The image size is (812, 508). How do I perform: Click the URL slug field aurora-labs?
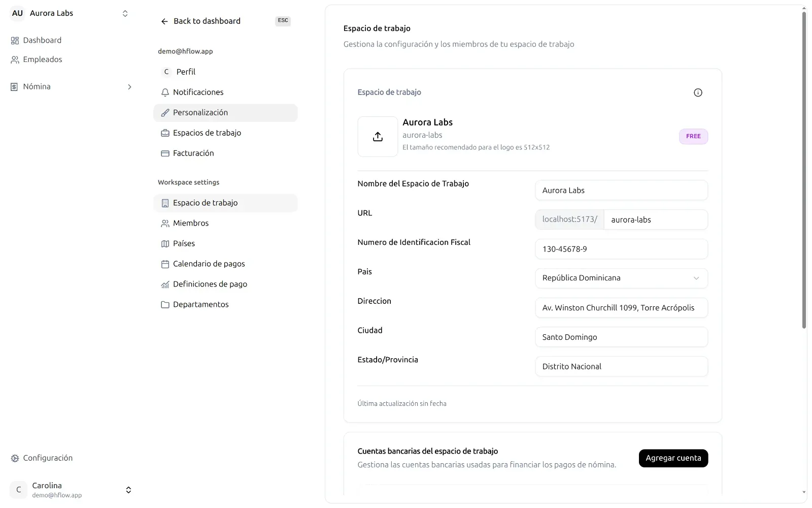[x=656, y=220]
